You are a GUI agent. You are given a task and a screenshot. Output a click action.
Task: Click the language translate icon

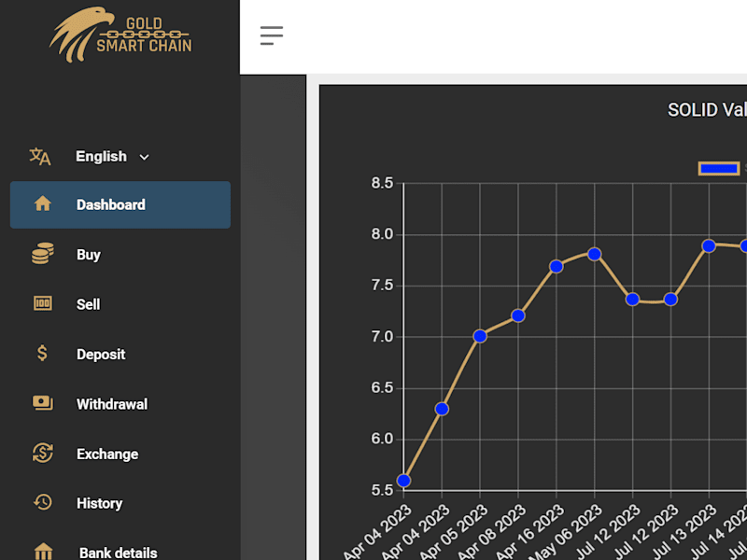tap(40, 157)
